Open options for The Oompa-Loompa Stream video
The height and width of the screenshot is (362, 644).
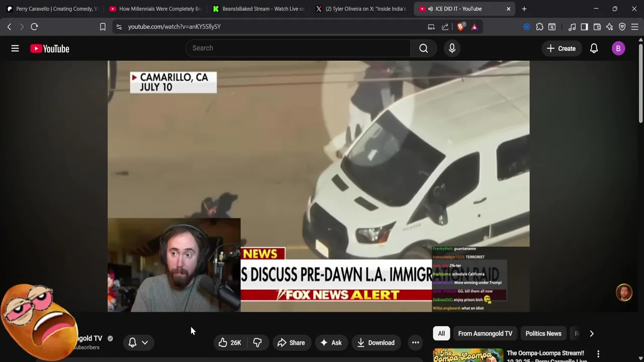[x=598, y=354]
